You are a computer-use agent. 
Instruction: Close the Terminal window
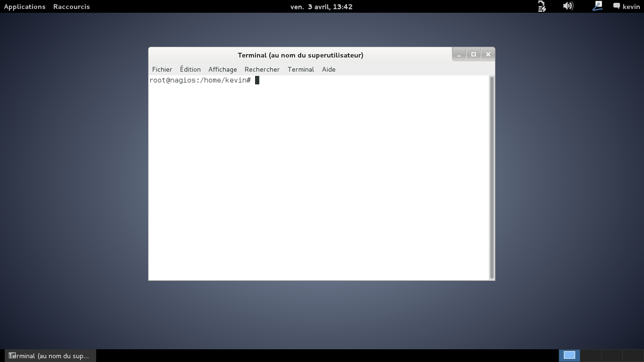pos(488,55)
